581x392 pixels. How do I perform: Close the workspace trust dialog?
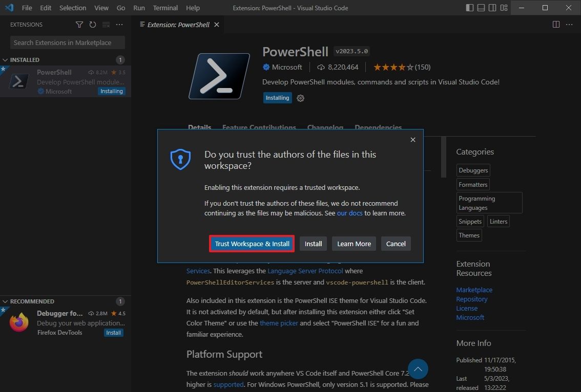pos(413,140)
